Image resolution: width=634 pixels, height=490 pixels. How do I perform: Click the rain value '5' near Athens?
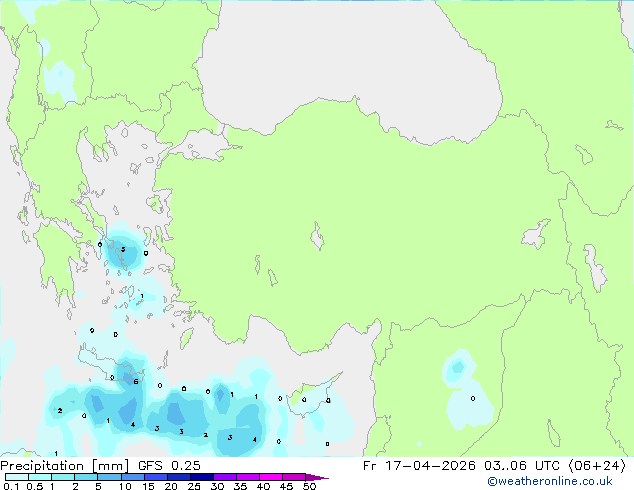point(123,249)
